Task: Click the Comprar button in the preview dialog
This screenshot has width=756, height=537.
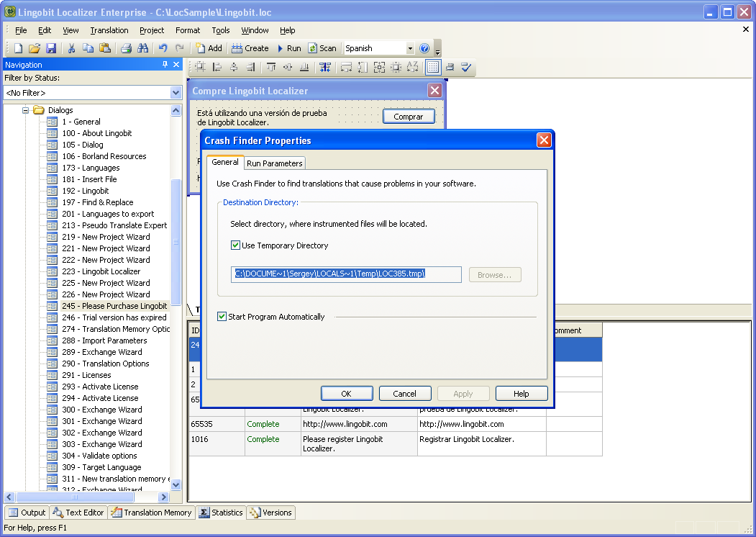Action: (x=409, y=117)
